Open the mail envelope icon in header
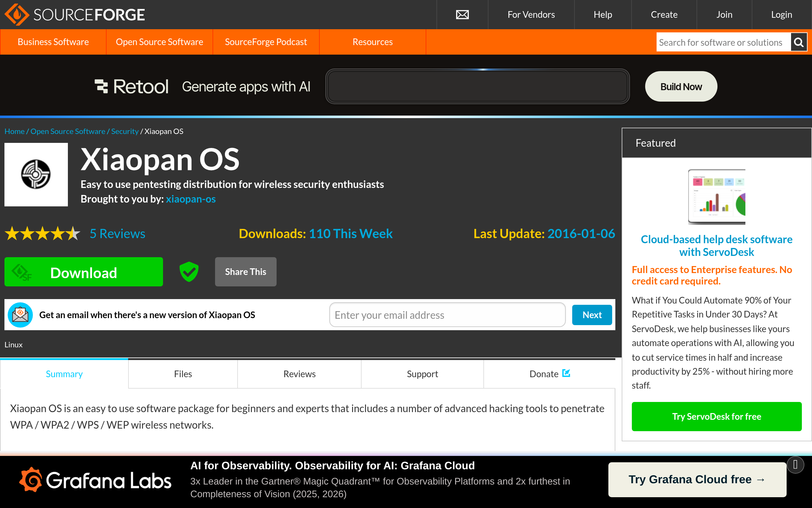The width and height of the screenshot is (812, 508). [x=462, y=15]
